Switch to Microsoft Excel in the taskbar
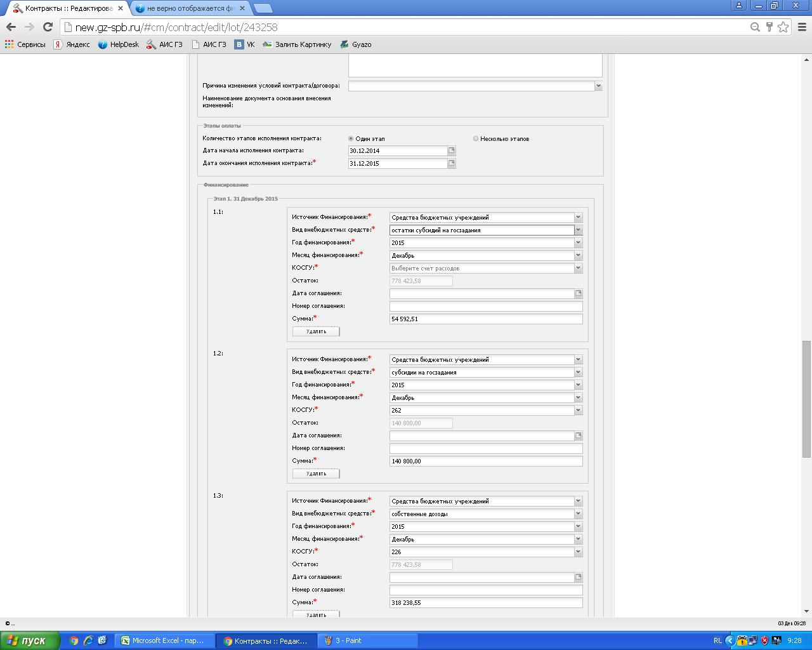The image size is (812, 650). coord(164,640)
